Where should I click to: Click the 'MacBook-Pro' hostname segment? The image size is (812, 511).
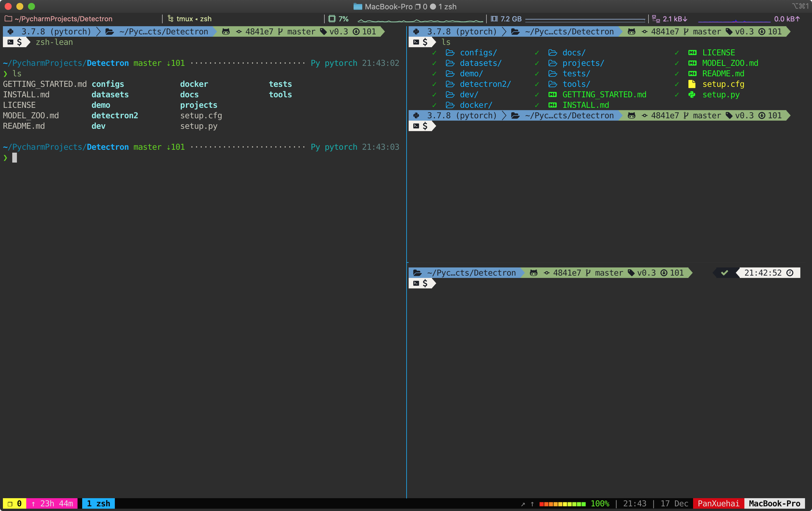click(774, 503)
